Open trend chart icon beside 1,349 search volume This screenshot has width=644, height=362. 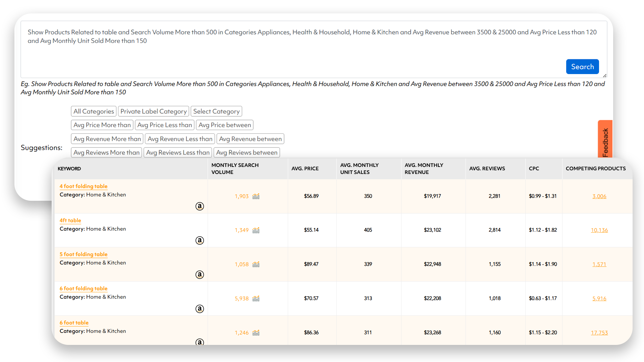click(x=256, y=230)
